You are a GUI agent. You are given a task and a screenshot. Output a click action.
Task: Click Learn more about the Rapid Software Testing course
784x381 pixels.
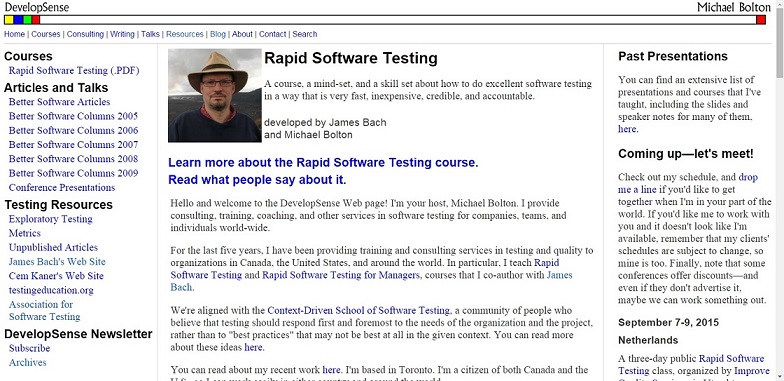coord(323,163)
